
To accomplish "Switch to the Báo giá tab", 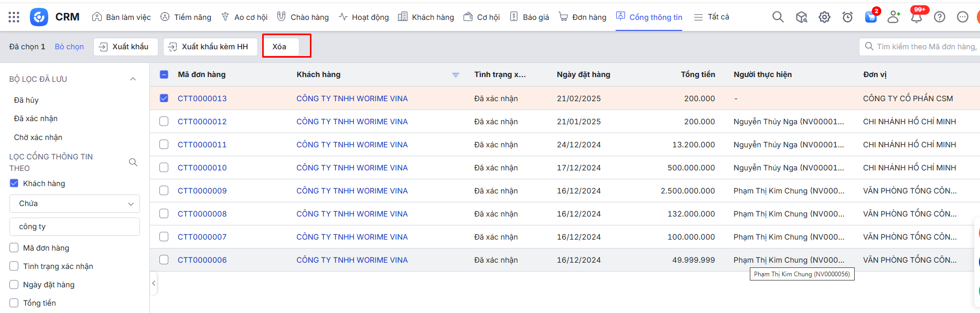I will pyautogui.click(x=530, y=17).
